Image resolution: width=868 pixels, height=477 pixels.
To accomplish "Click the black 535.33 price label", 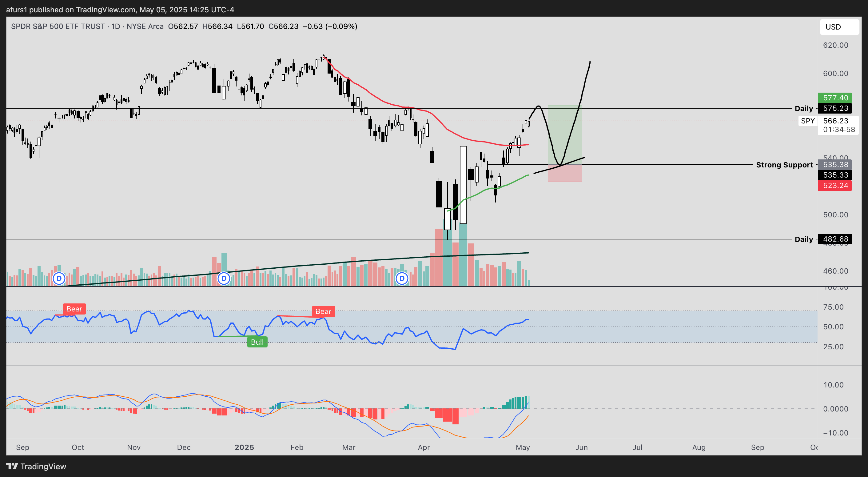I will [835, 175].
